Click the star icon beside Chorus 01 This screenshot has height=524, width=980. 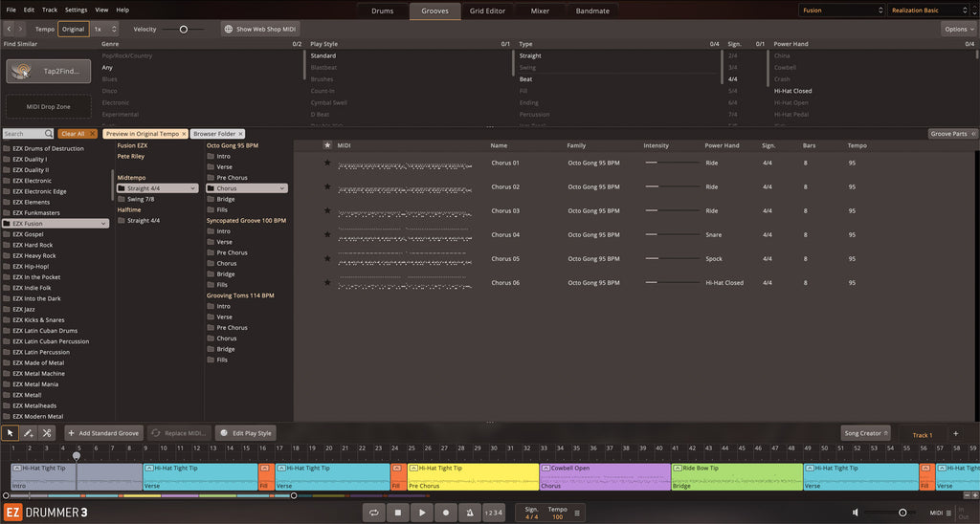click(327, 164)
